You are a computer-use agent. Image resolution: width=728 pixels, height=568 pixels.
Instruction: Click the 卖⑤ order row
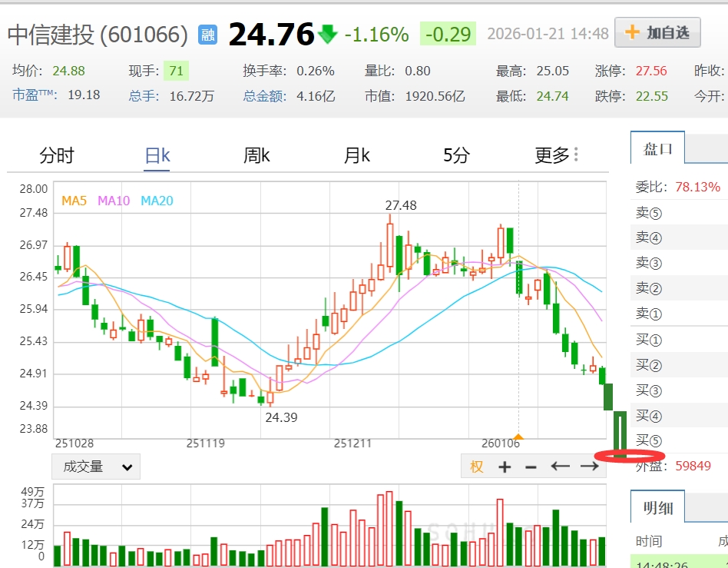tap(680, 212)
